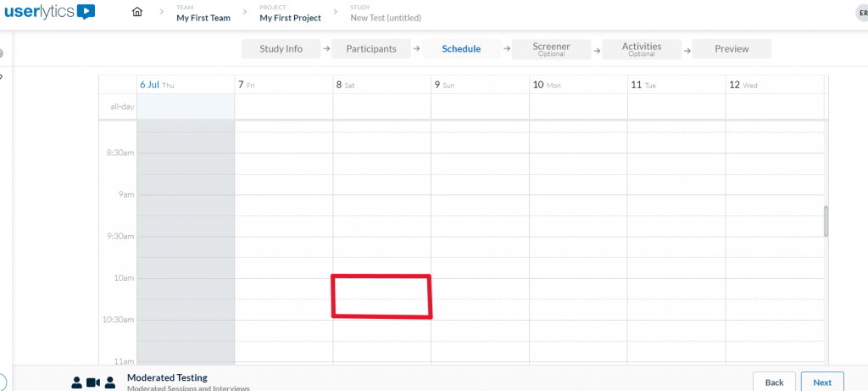Open My First Team breadcrumb

click(x=204, y=17)
